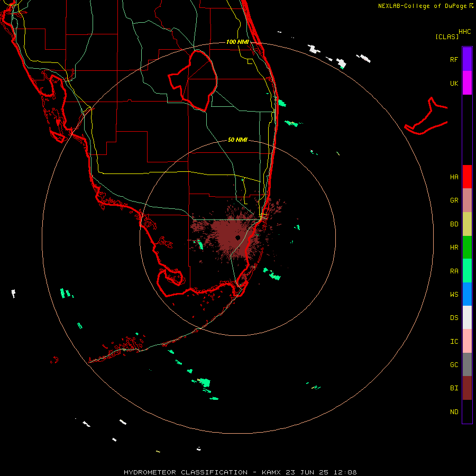Click the 'BD' legend label
Viewport: 476px width, 476px height.
454,224
